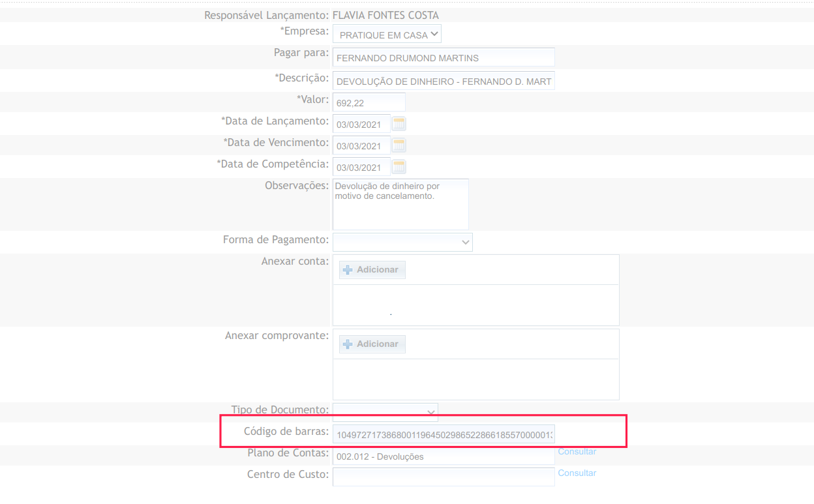Image resolution: width=814 pixels, height=504 pixels.
Task: Click the plus icon under Anexar conta
Action: [x=348, y=270]
